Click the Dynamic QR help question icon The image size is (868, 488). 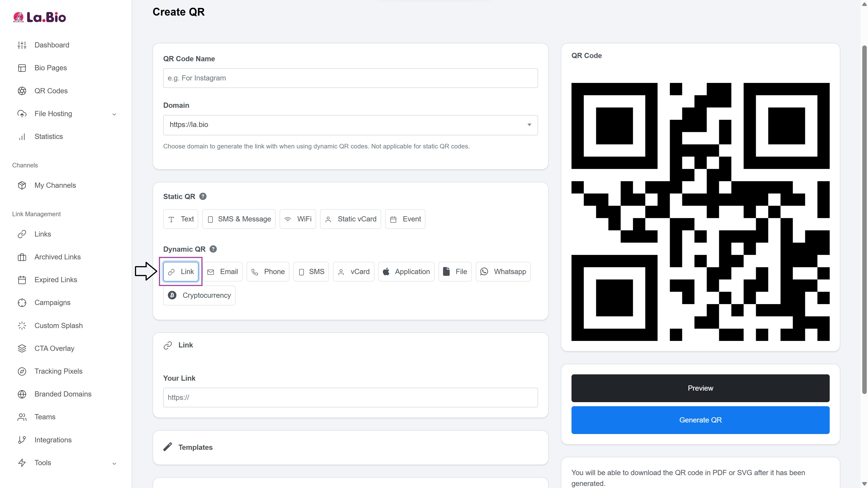tap(213, 249)
